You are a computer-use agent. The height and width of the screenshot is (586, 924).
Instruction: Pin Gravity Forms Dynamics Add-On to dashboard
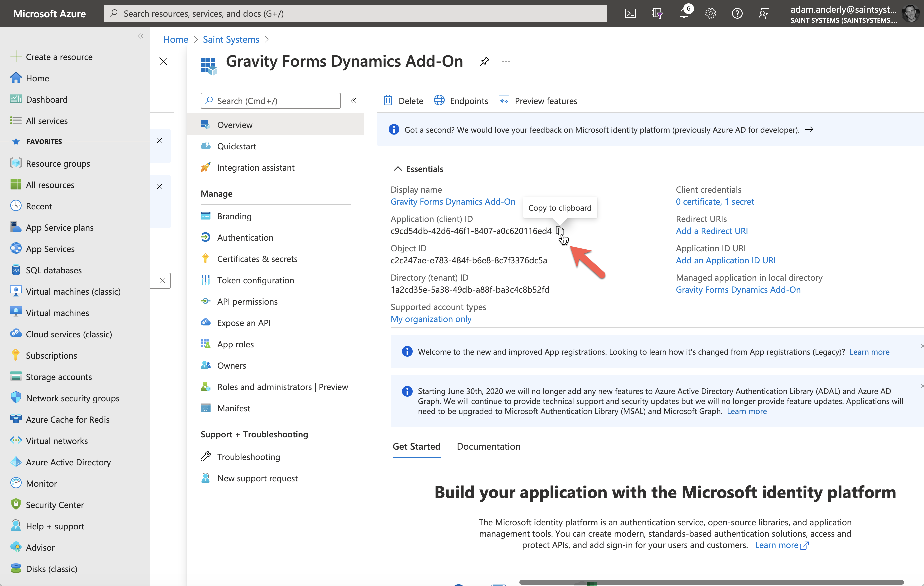click(484, 61)
